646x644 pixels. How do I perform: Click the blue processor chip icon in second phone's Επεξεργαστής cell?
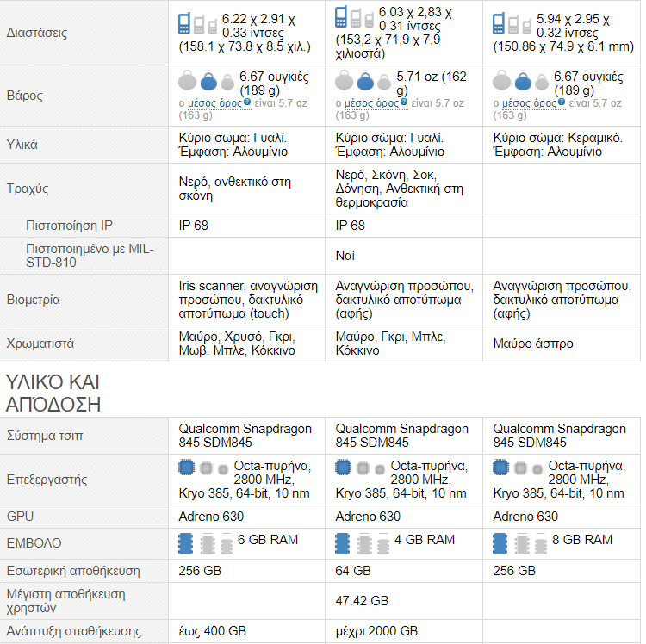(x=343, y=468)
